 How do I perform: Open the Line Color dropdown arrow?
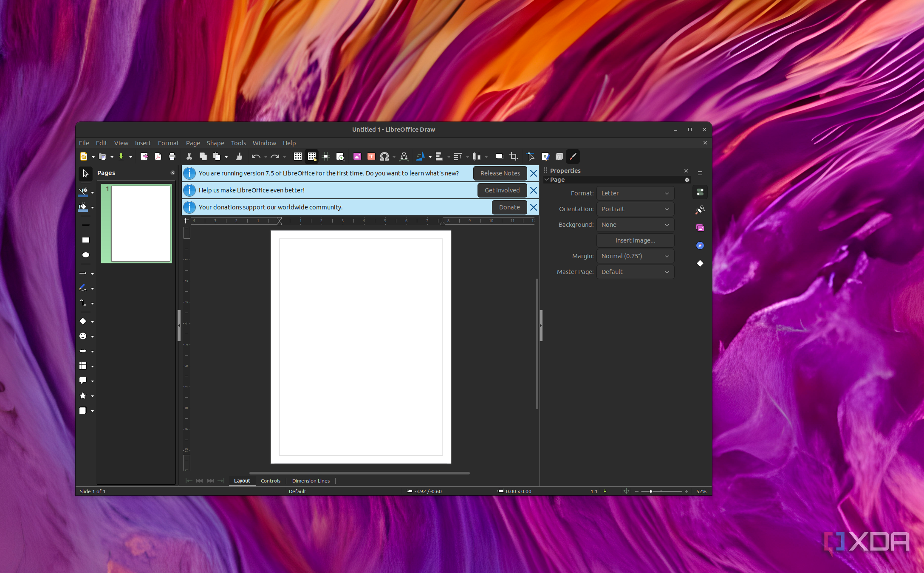[92, 193]
